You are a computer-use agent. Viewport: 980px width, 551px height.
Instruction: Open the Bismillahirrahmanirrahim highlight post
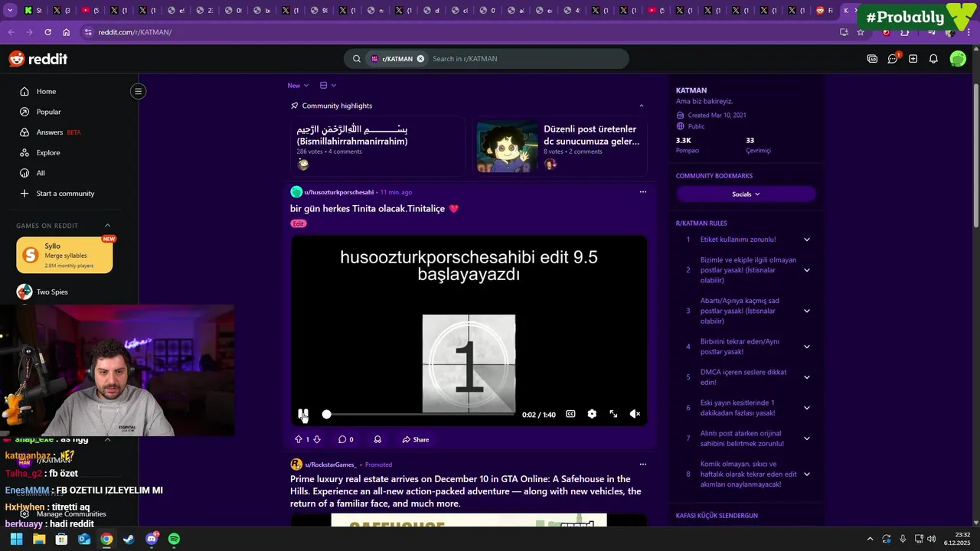tap(377, 145)
